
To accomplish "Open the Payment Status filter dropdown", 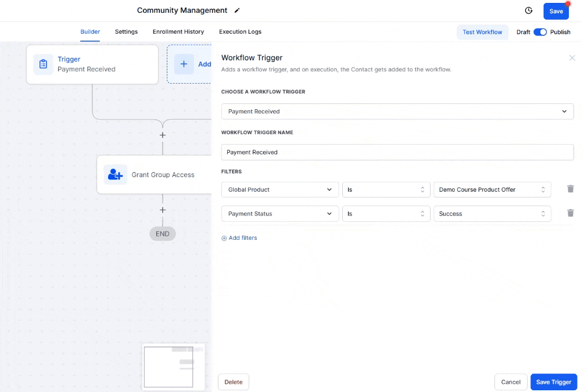I will tap(280, 214).
